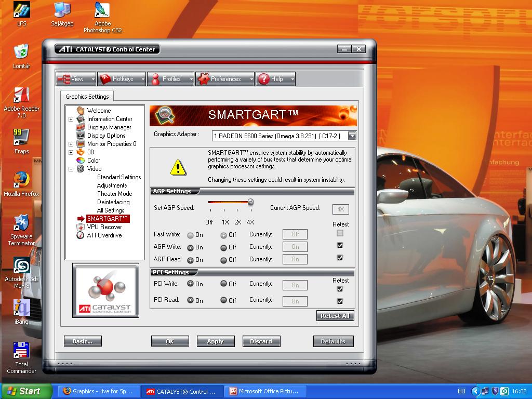Expand the Information Center node
The image size is (532, 399).
pos(71,119)
